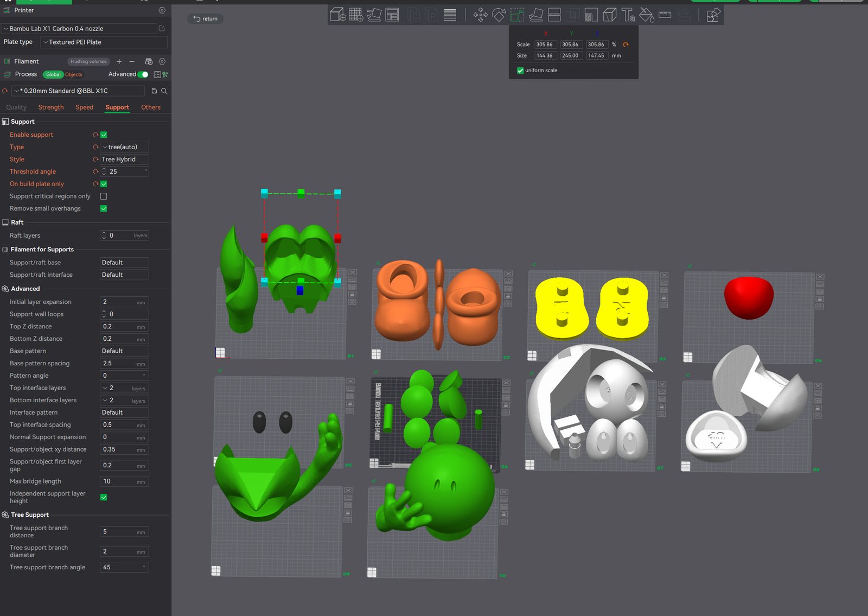This screenshot has width=868, height=616.
Task: Click the Add model cube icon
Action: click(337, 15)
